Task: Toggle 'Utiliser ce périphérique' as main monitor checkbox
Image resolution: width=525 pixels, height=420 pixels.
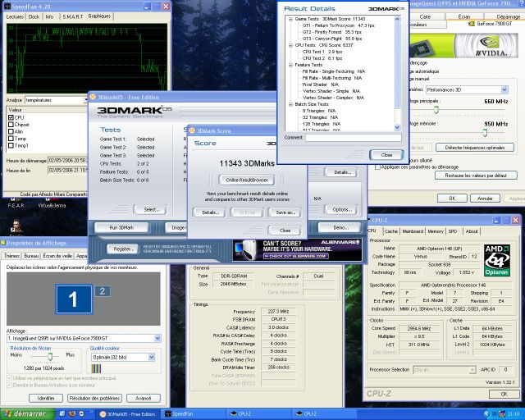Action: (x=9, y=378)
